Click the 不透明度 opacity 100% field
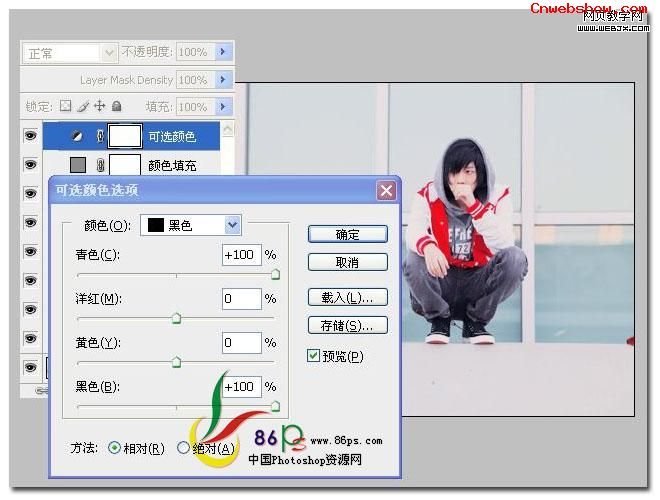This screenshot has width=660, height=500. (196, 52)
